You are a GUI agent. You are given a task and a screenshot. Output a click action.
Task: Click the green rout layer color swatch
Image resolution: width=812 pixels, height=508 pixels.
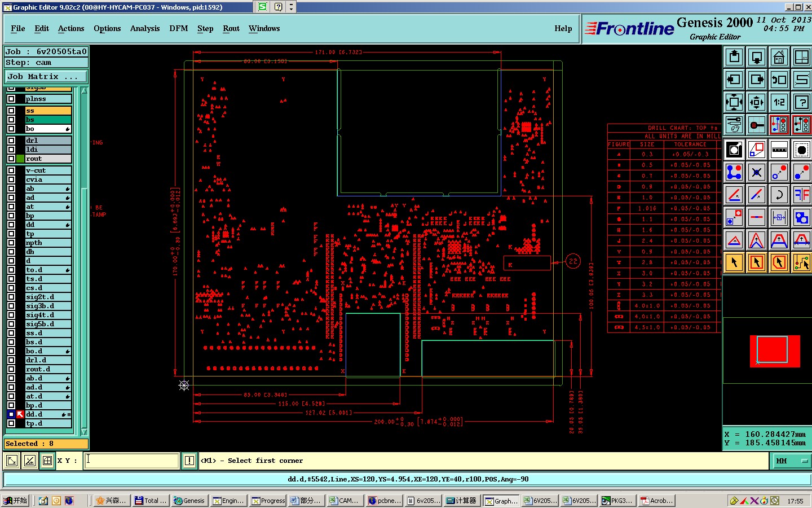pos(20,159)
